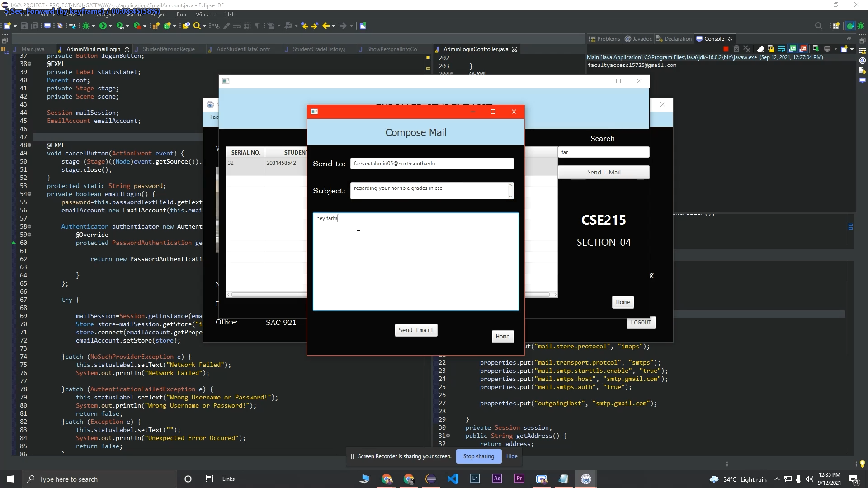Terminate the running application in the Console
The image size is (868, 488).
coord(726,48)
